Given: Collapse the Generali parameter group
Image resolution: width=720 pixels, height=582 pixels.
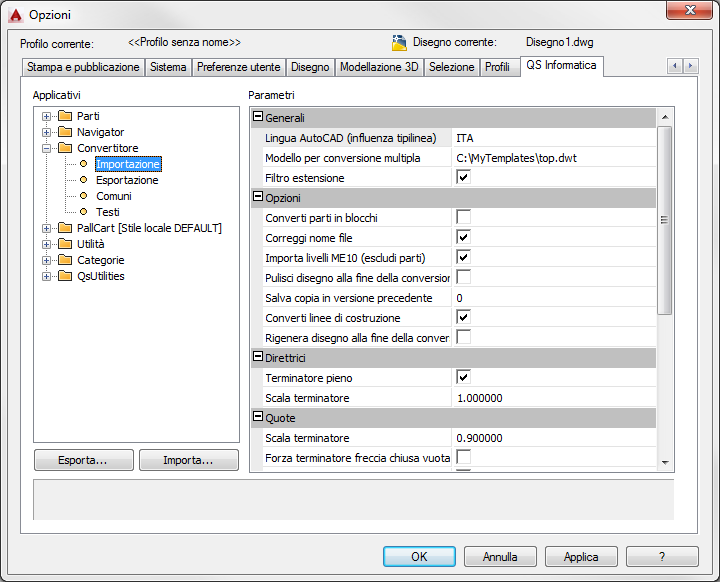Looking at the screenshot, I should coord(258,117).
